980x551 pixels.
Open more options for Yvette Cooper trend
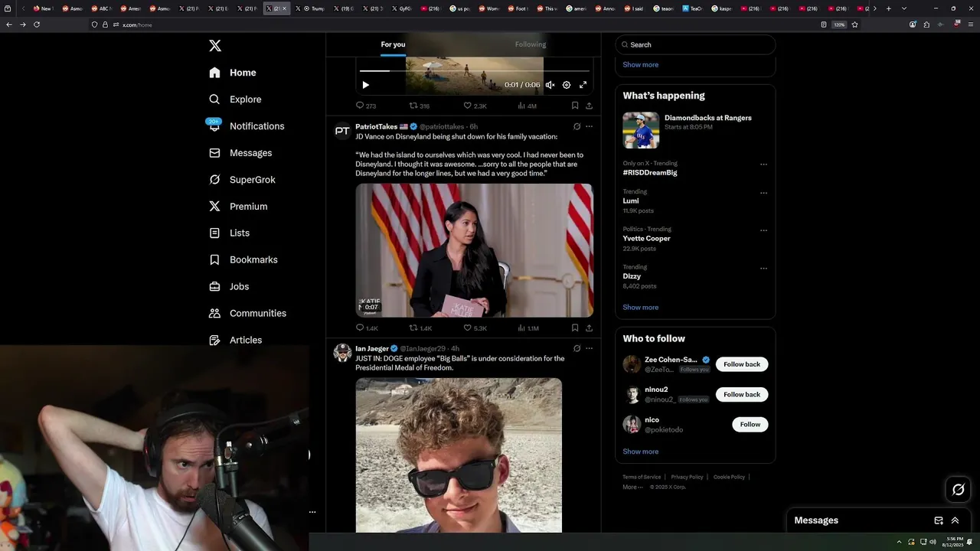[x=763, y=230]
